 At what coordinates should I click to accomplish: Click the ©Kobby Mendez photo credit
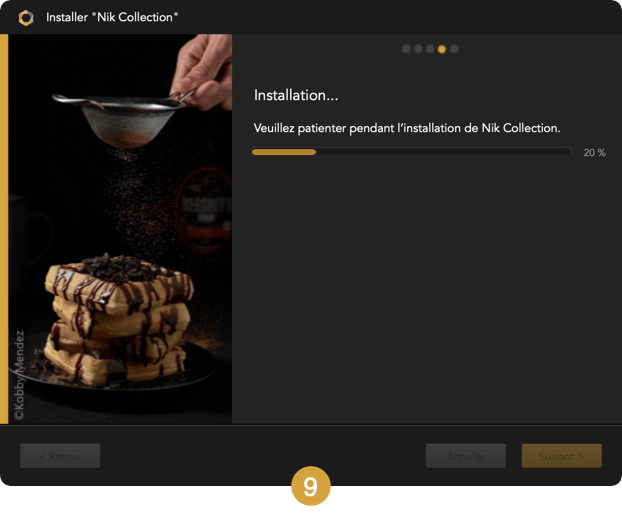(19, 375)
